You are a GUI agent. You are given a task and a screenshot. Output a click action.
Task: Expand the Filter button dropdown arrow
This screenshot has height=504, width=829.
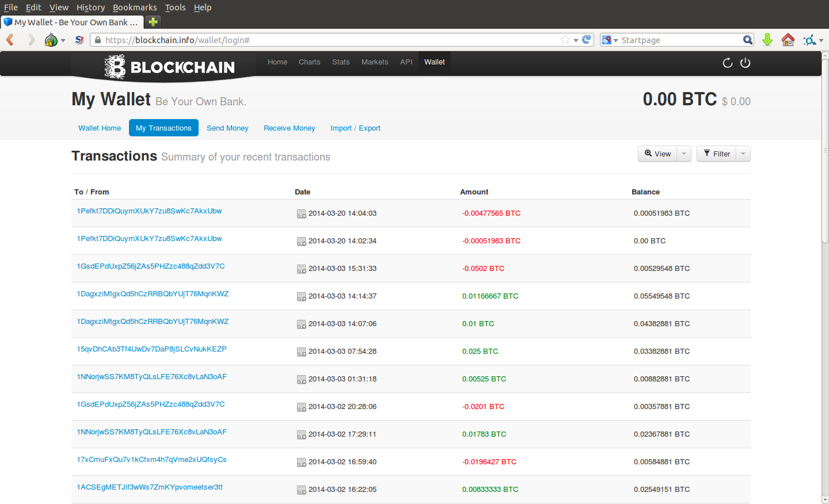(743, 154)
